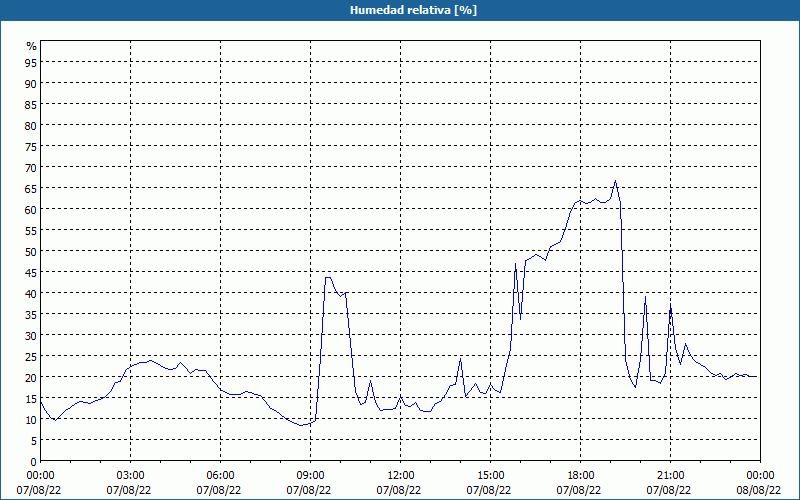Click the 'Humedad relativa [%]' chart title
Screen dimensions: 800x500
click(x=413, y=10)
